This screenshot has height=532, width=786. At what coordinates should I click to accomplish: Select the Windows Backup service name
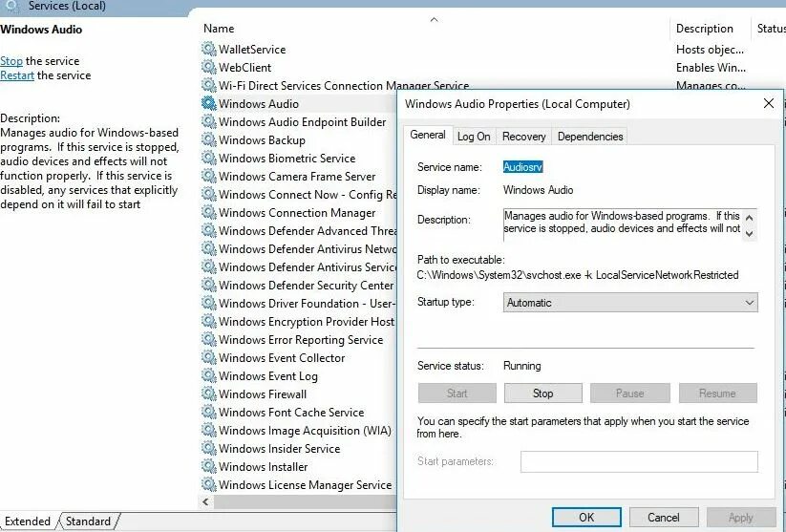[263, 139]
